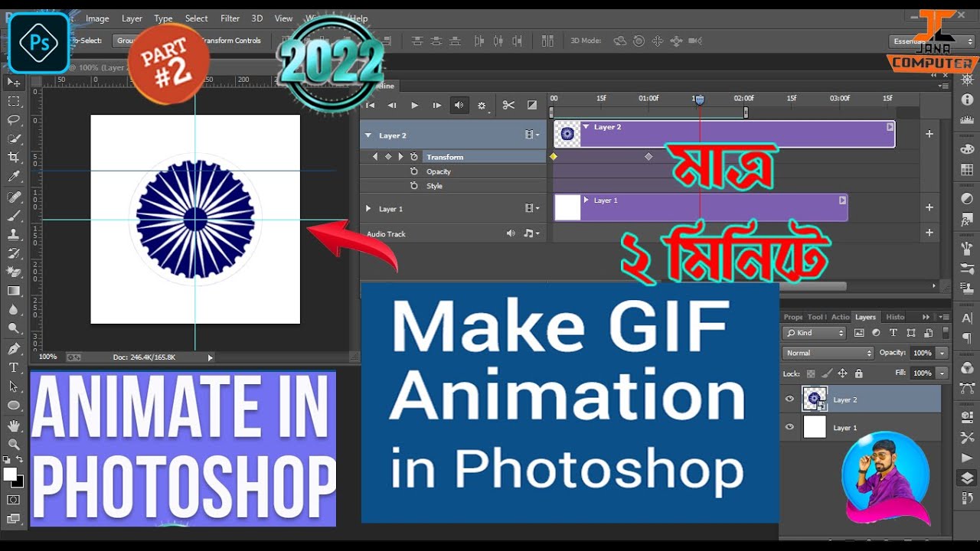Toggle audio playback mute in timeline controls
The image size is (980, 551).
pos(459,106)
